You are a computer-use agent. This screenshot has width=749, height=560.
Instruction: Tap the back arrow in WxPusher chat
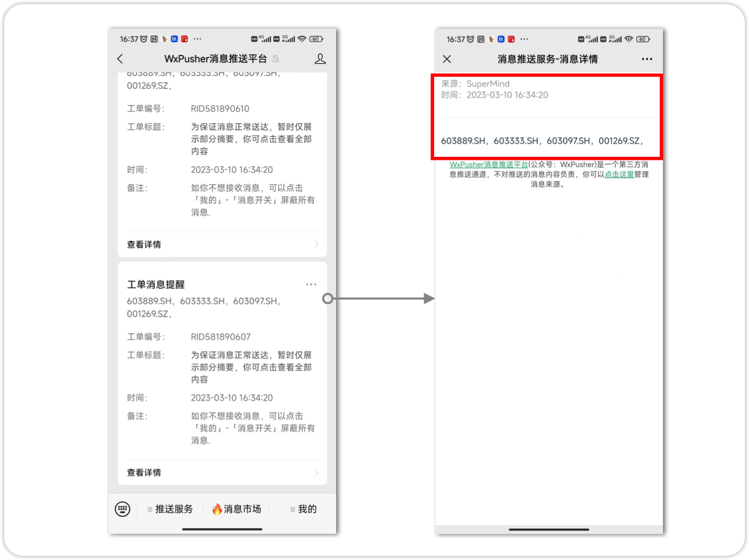pyautogui.click(x=120, y=59)
